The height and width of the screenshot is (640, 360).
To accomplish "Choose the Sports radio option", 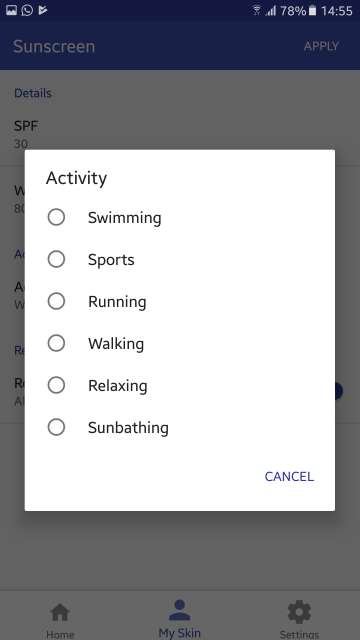I will [x=56, y=259].
